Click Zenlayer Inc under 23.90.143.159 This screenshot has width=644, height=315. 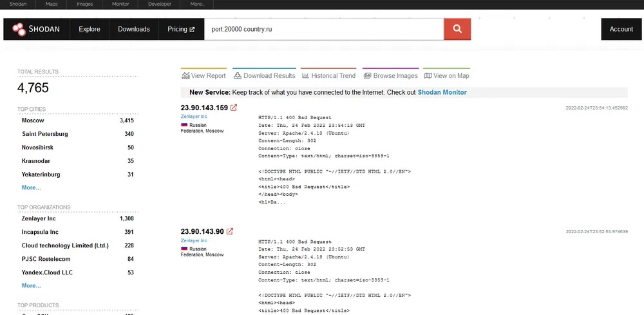coord(194,117)
